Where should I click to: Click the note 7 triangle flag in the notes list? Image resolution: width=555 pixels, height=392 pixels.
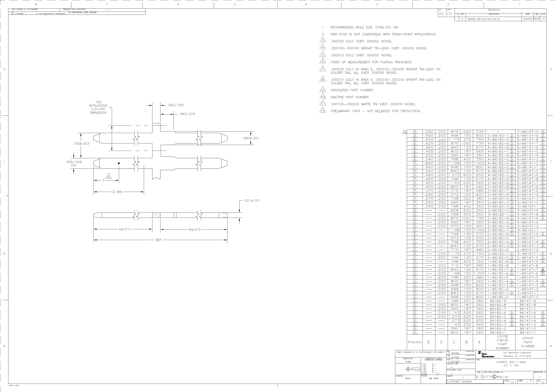coord(323,69)
